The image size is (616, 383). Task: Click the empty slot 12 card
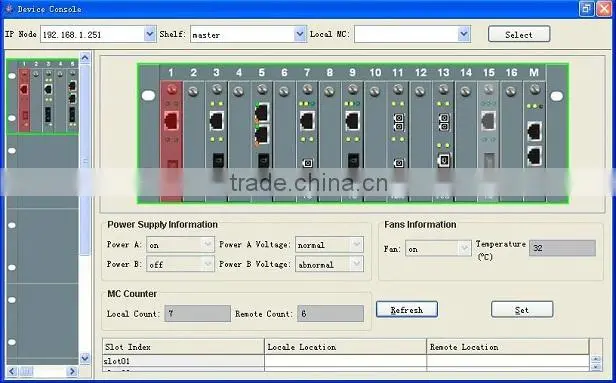point(420,141)
